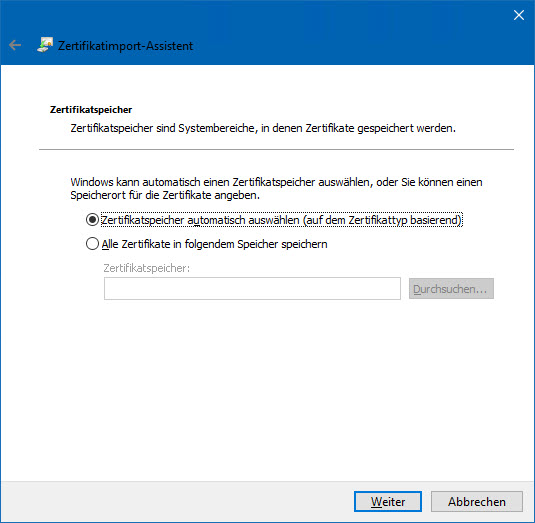Viewport: 535px width, 523px height.
Task: Click the sentence about Systembereiche
Action: pyautogui.click(x=263, y=128)
